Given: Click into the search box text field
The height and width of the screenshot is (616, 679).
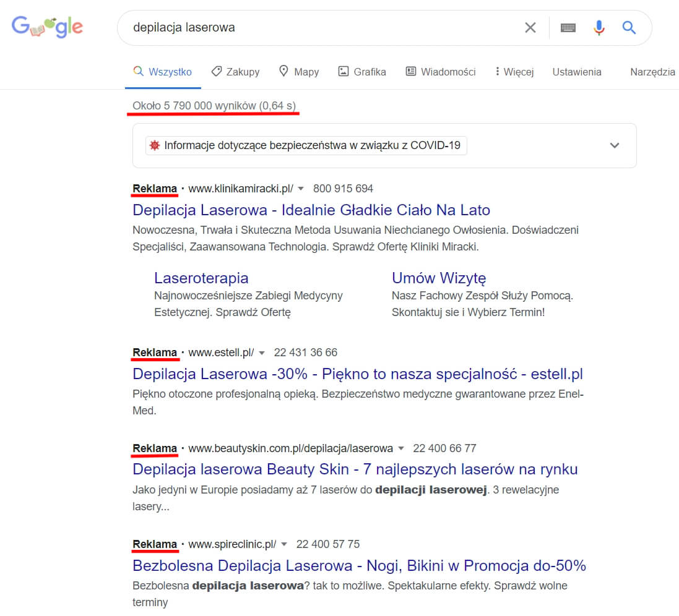Looking at the screenshot, I should (309, 28).
